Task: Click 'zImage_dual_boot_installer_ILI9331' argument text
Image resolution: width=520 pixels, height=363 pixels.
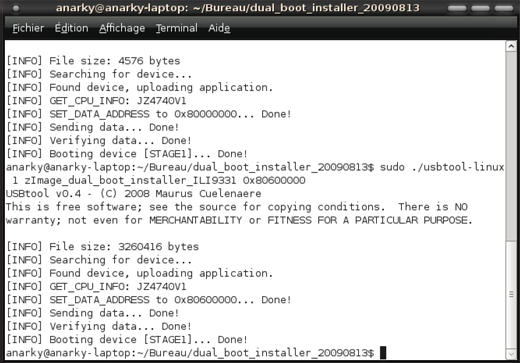Action: pyautogui.click(x=130, y=180)
